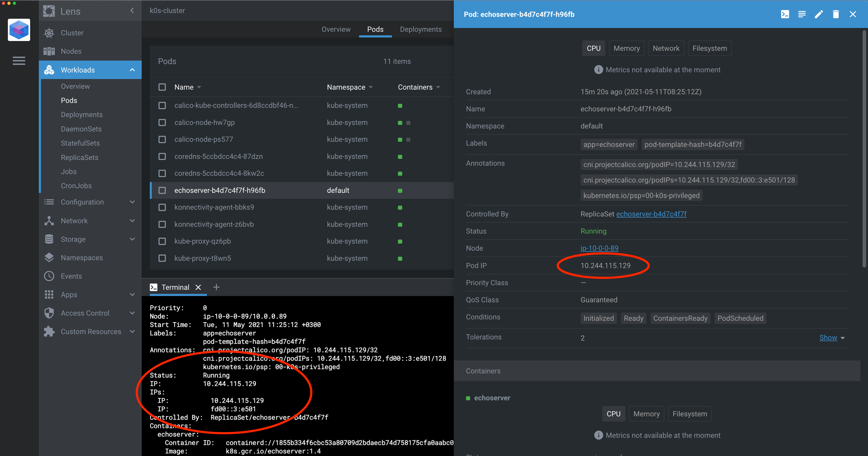Open Events in sidebar
The height and width of the screenshot is (456, 868).
point(71,276)
